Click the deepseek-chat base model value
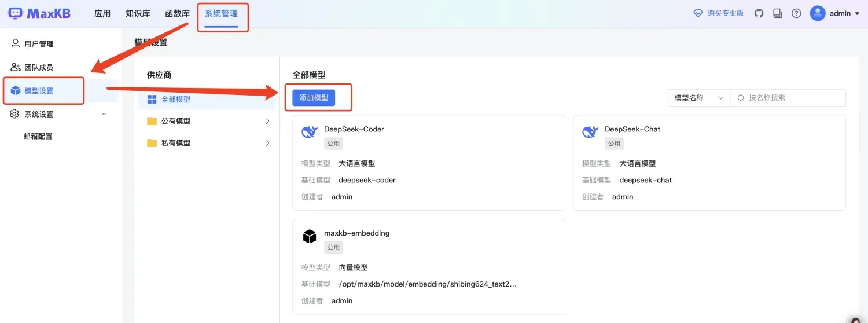The image size is (868, 323). click(x=646, y=180)
